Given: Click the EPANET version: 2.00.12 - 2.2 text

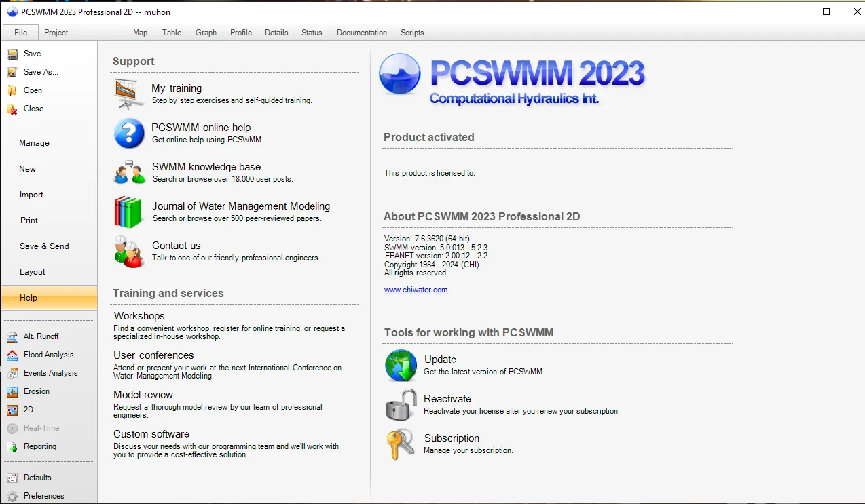Looking at the screenshot, I should (x=436, y=256).
